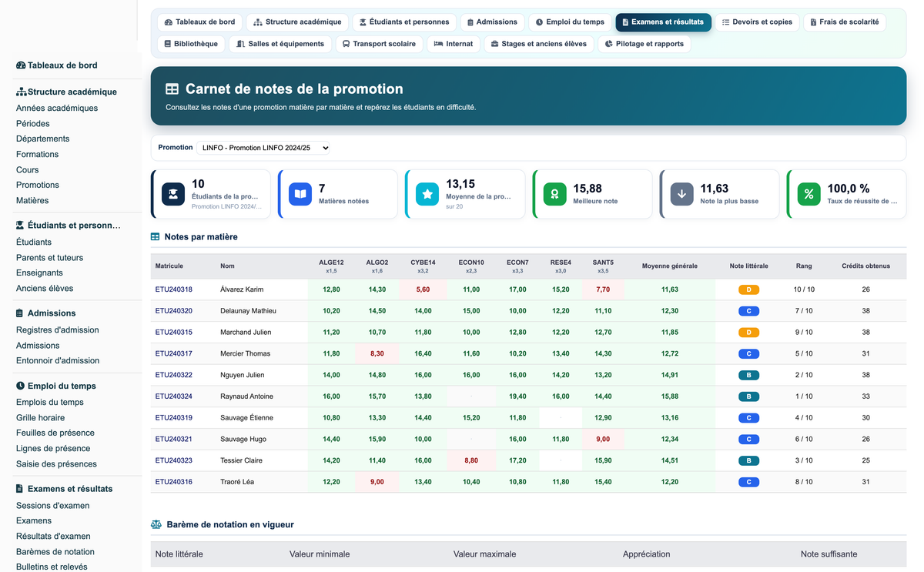Open student link ETU240321
924x572 pixels.
174,440
